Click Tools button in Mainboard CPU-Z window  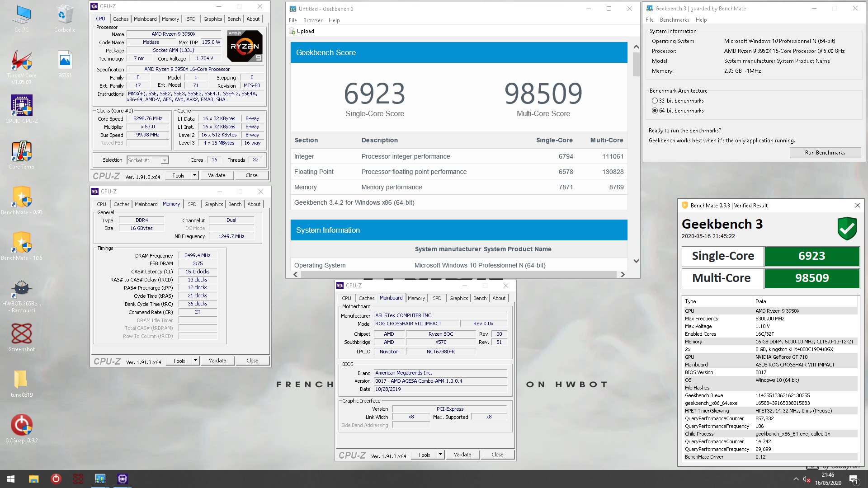pos(424,455)
